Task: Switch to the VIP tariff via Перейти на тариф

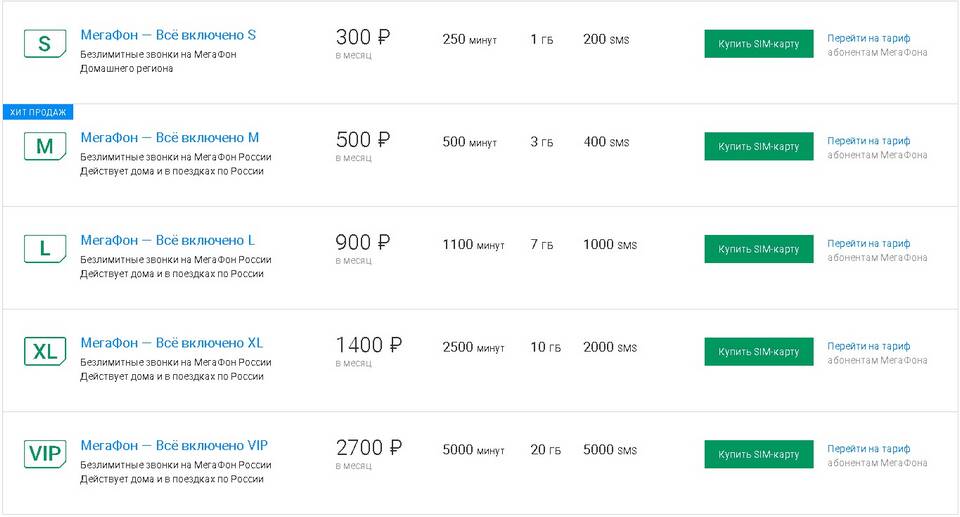Action: pos(868,448)
